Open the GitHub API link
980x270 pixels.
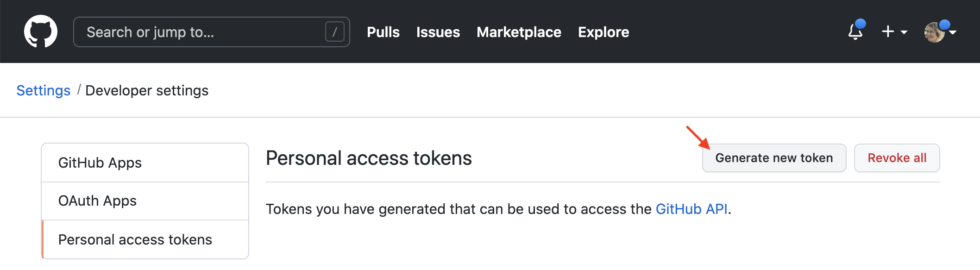point(691,209)
